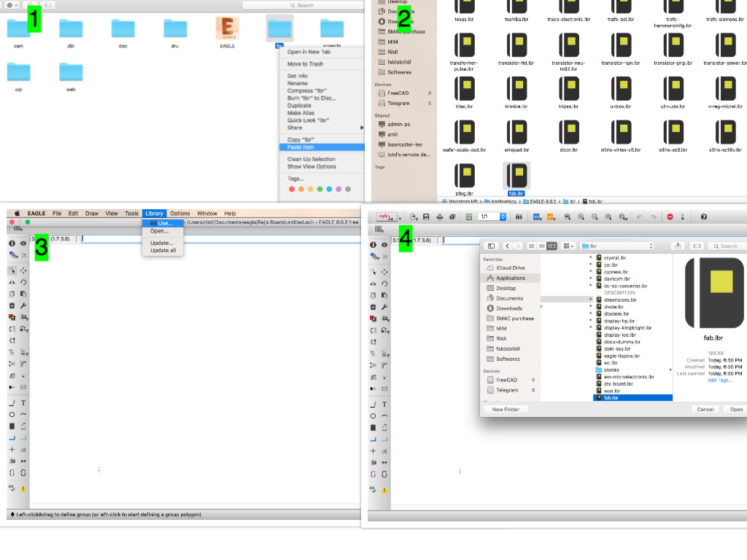747x560 pixels.
Task: Switch file dialog to column view
Action: tap(551, 246)
